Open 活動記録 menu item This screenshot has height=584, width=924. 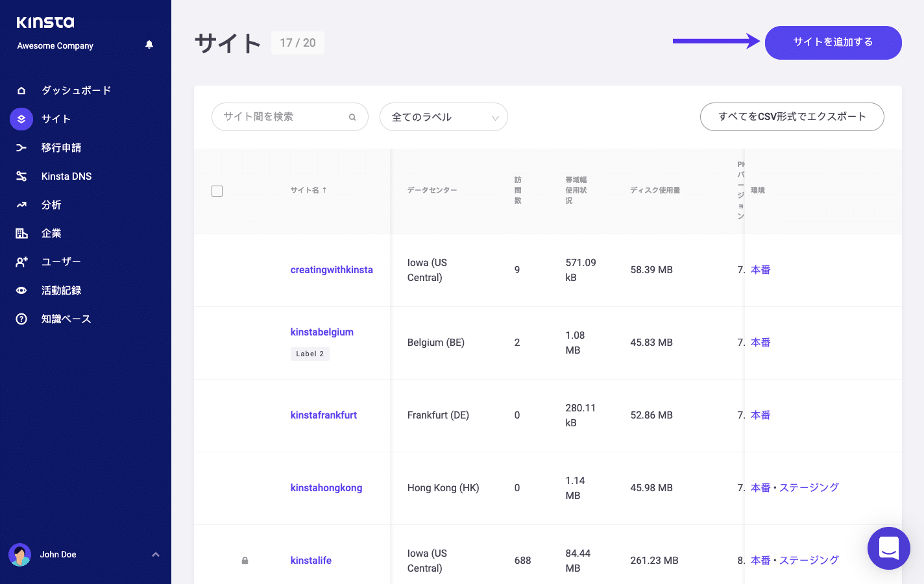tap(61, 290)
